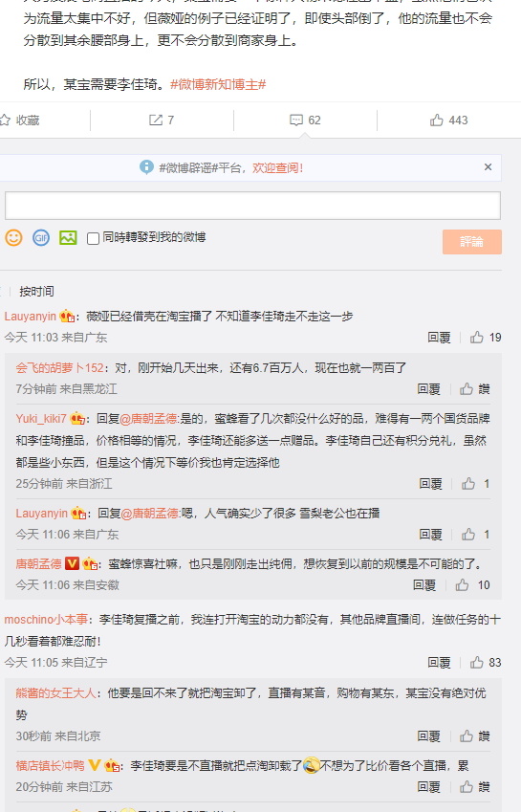521x812 pixels.
Task: Submit with the 評論 button
Action: coord(472,242)
